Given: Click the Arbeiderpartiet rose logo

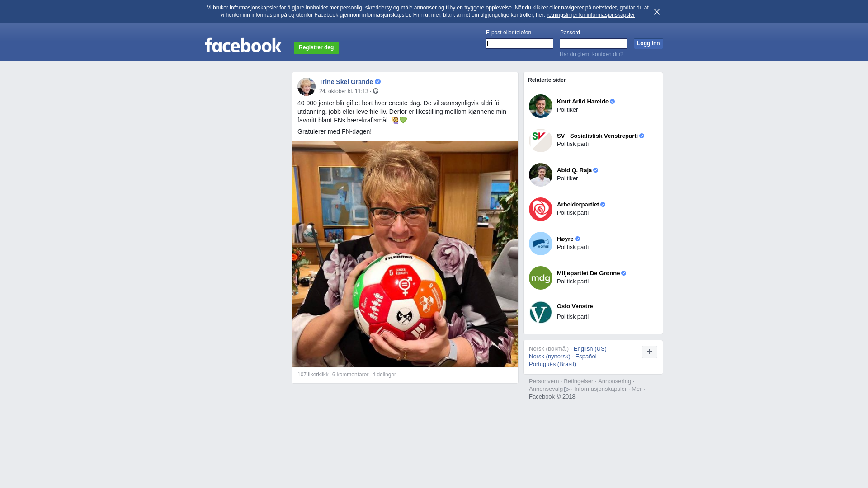Looking at the screenshot, I should click(541, 209).
